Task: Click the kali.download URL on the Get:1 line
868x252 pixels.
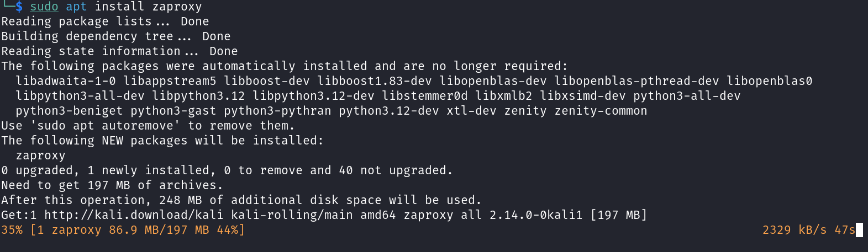Action: 134,215
